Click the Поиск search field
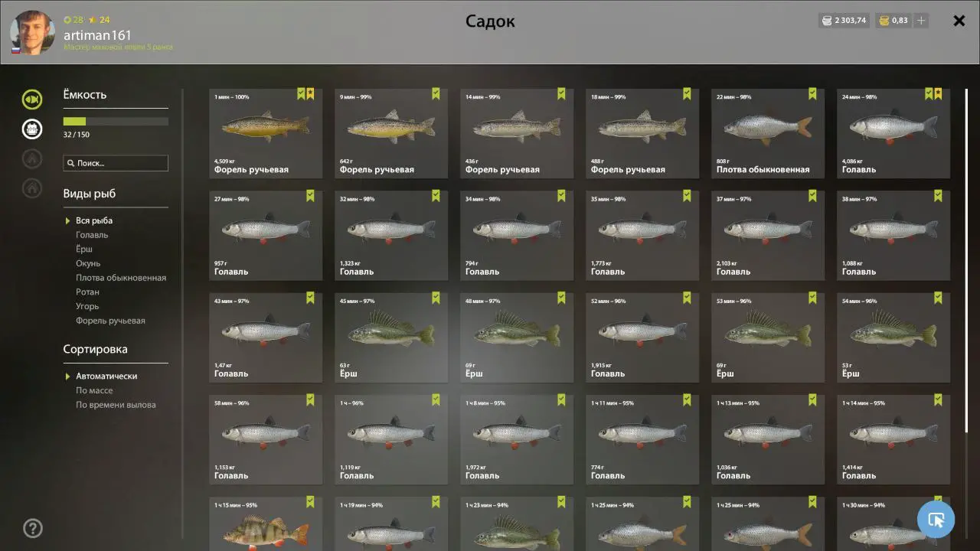This screenshot has height=551, width=980. point(116,163)
